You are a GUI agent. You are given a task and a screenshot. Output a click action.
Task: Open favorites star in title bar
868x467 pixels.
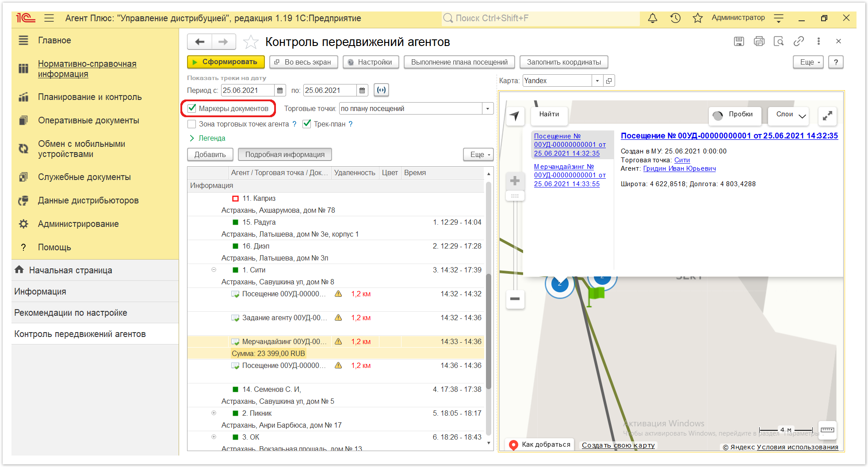(698, 18)
